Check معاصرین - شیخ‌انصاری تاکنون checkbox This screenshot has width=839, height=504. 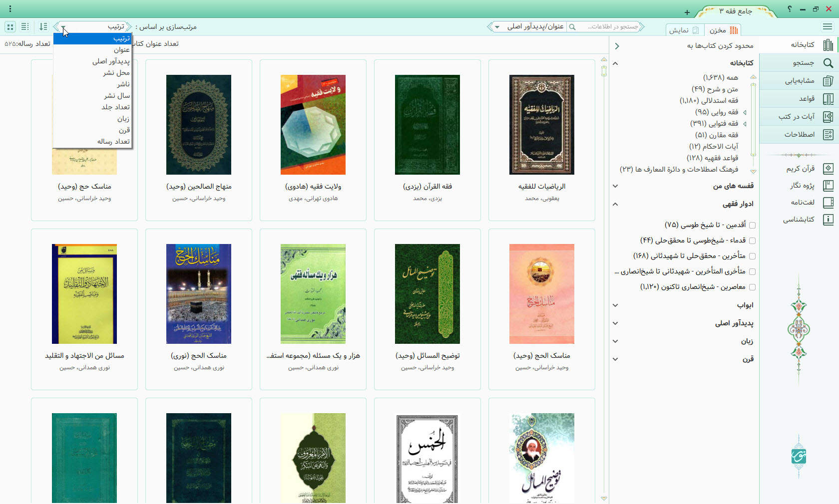pyautogui.click(x=752, y=287)
